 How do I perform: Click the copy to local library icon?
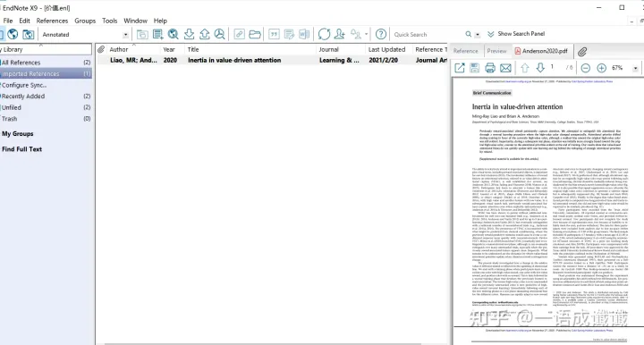click(142, 35)
